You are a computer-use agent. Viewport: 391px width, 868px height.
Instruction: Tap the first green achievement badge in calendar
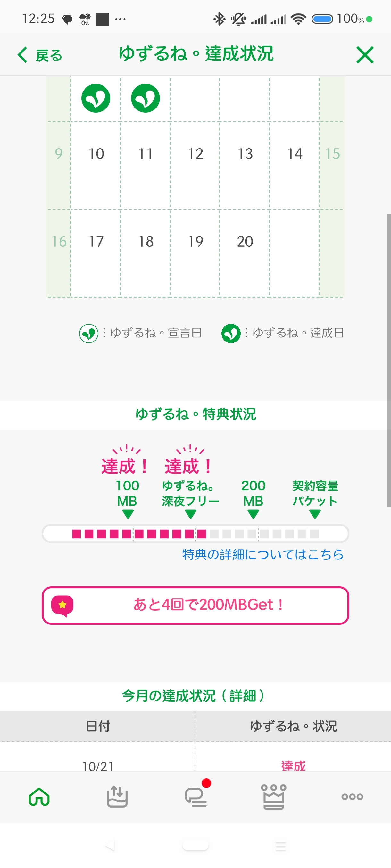[x=96, y=98]
